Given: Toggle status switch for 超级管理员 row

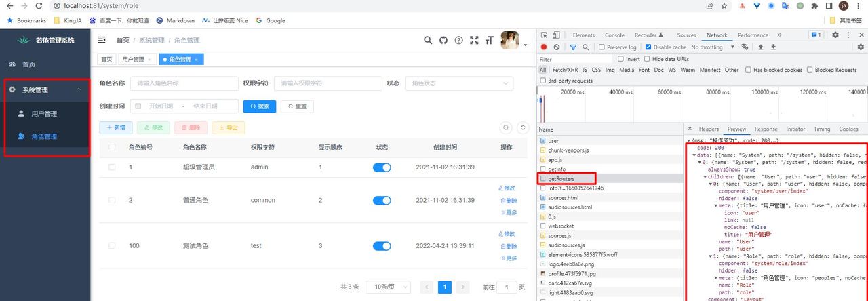Looking at the screenshot, I should pyautogui.click(x=382, y=167).
